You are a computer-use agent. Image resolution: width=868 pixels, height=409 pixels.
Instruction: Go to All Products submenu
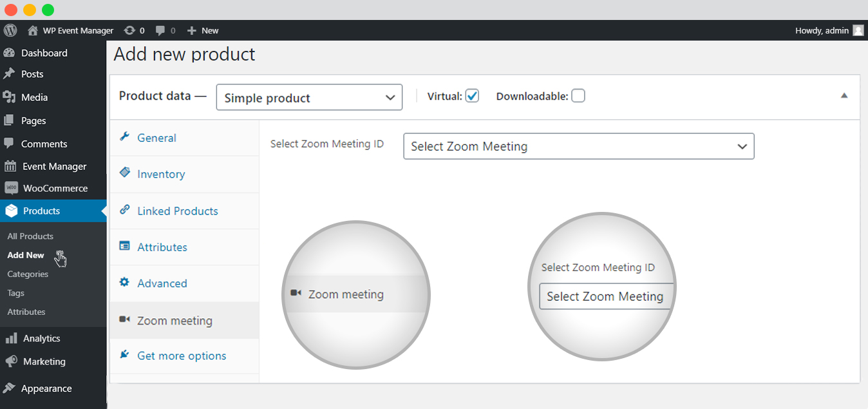point(30,236)
